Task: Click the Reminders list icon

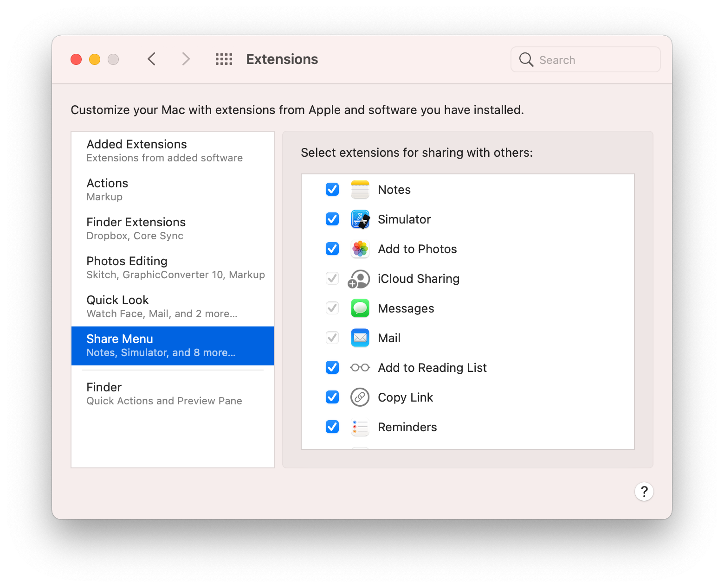Action: [360, 427]
